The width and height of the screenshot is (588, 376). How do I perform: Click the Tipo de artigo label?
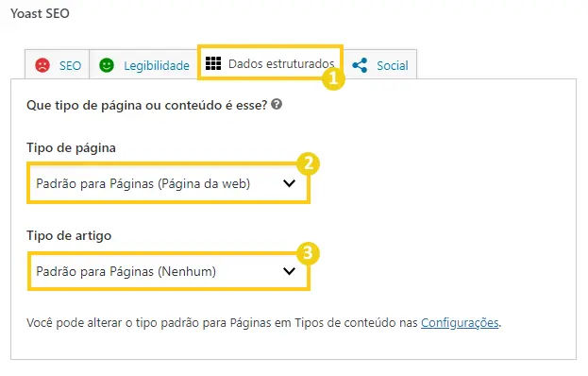(x=69, y=235)
